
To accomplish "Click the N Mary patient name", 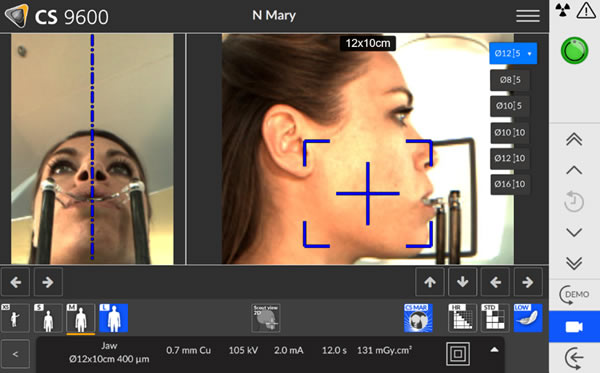I will pyautogui.click(x=274, y=15).
